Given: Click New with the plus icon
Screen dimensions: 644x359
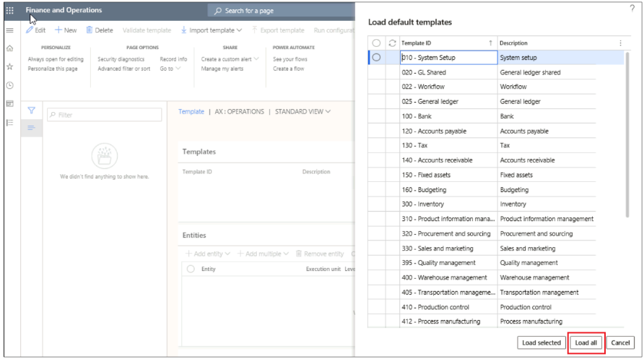Looking at the screenshot, I should tap(66, 30).
